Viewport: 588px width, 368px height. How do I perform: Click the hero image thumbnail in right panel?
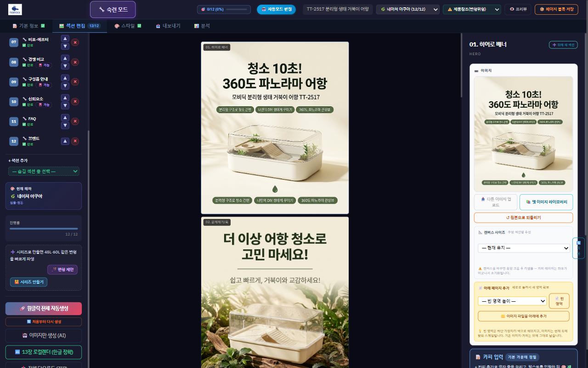click(x=523, y=134)
